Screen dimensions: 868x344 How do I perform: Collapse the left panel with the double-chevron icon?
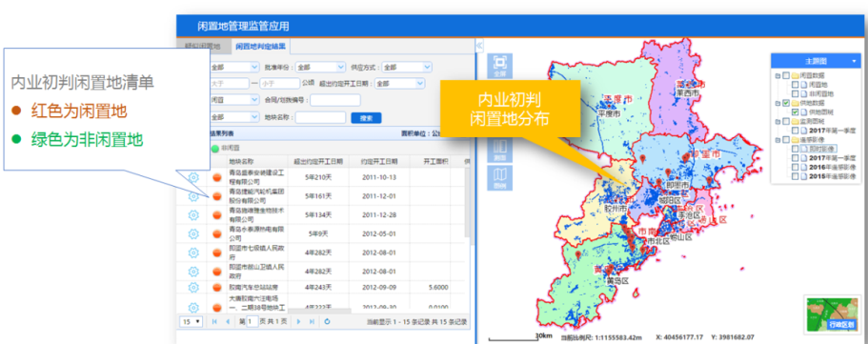[x=480, y=45]
